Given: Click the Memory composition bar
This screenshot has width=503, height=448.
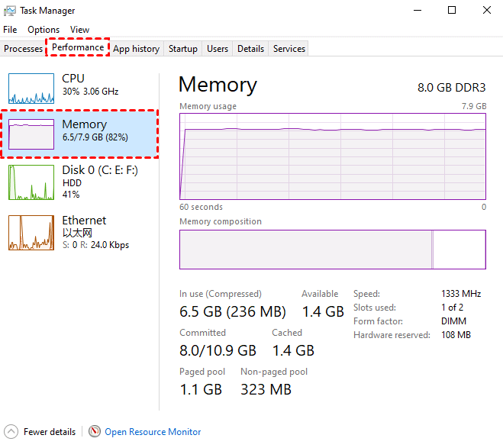Looking at the screenshot, I should coord(332,249).
